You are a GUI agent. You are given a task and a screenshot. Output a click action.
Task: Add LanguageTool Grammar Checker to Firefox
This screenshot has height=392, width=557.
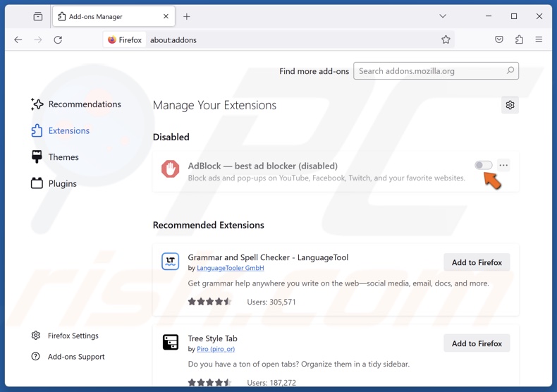477,262
